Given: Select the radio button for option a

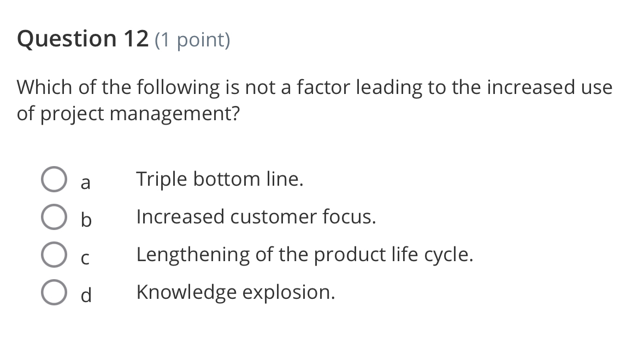Looking at the screenshot, I should tap(54, 179).
